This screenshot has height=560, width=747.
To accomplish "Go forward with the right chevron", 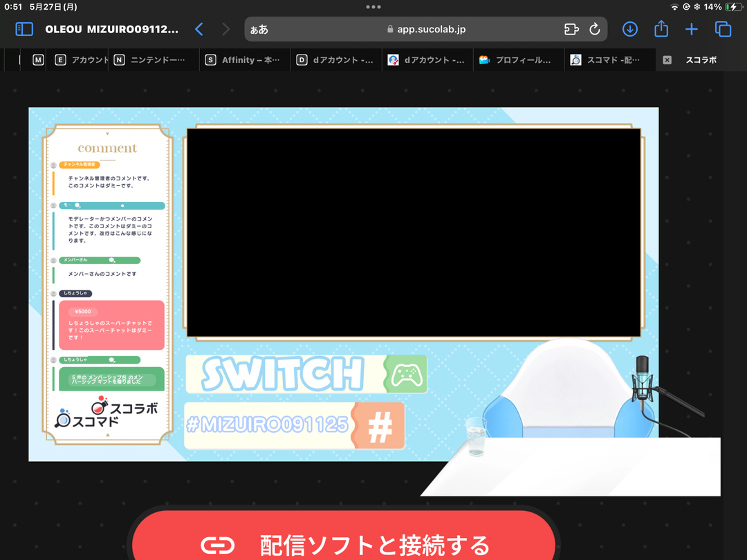I will pos(225,29).
